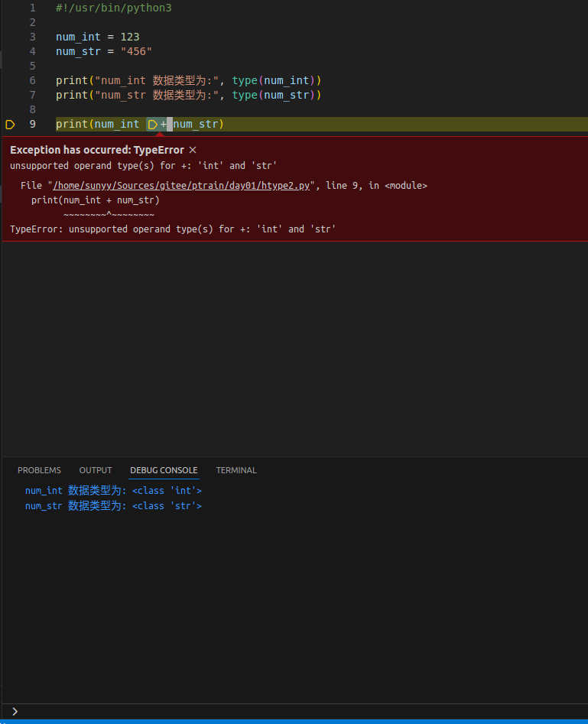Click the "Exception has occurred: TypeError" heading
The height and width of the screenshot is (724, 588).
[97, 150]
